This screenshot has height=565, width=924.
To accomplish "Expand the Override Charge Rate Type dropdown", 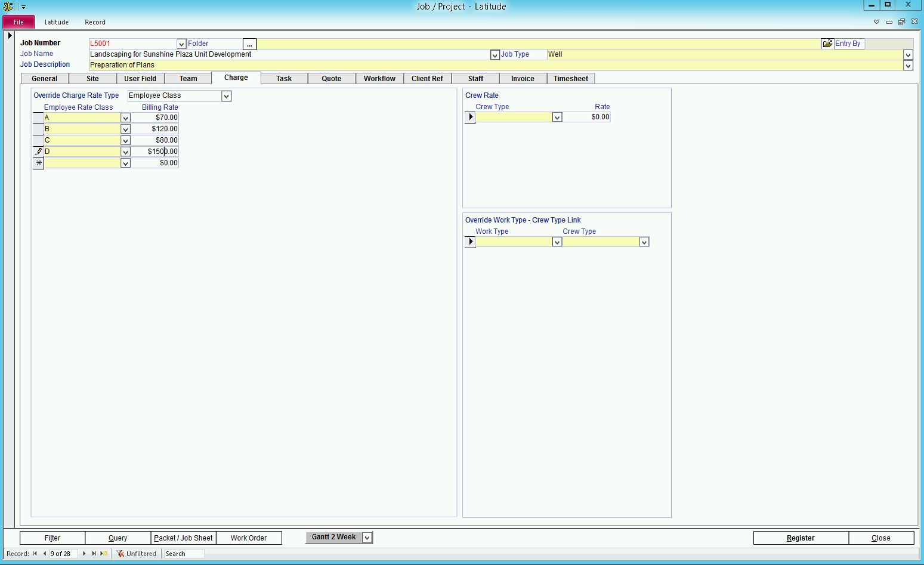I will 226,96.
